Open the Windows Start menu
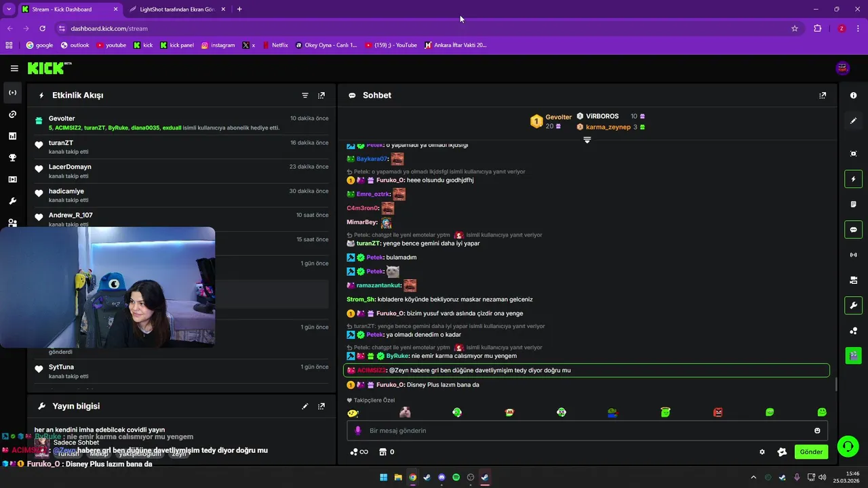Viewport: 868px width, 488px height. tap(384, 477)
